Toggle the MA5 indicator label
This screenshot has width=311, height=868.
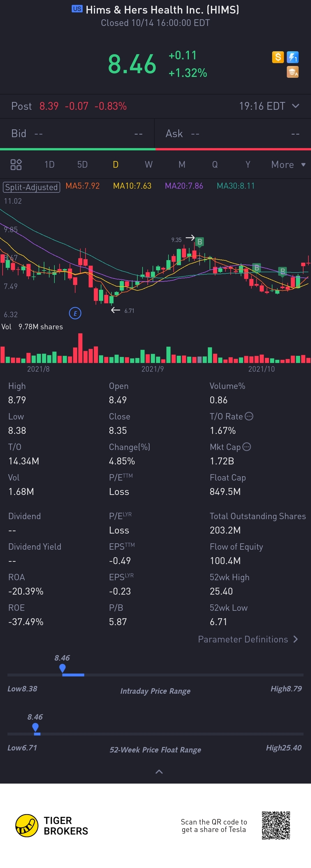click(83, 186)
